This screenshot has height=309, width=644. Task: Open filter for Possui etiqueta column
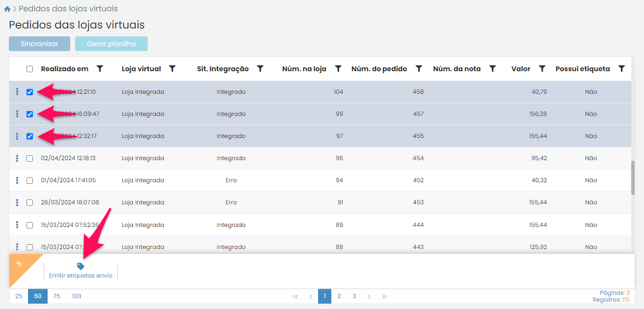(621, 69)
